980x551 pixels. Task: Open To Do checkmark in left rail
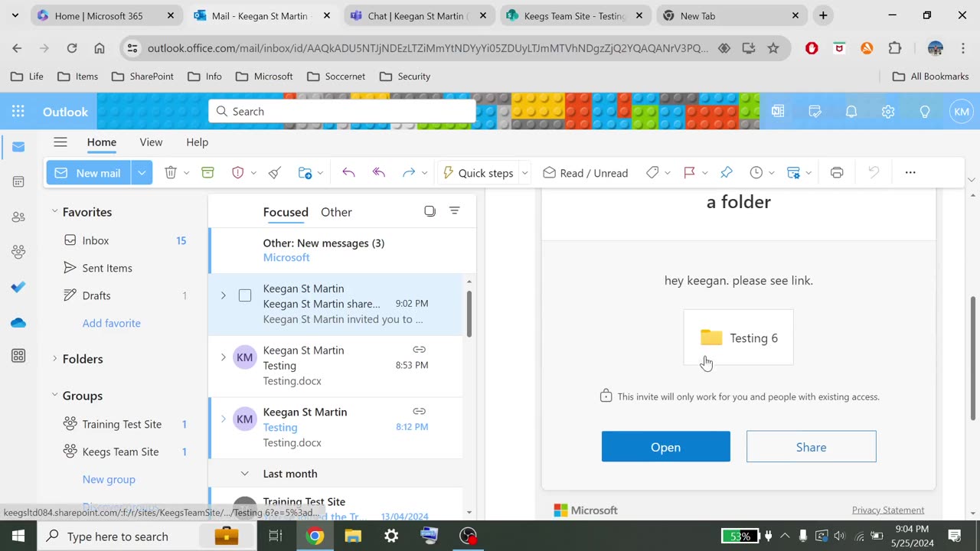click(18, 287)
